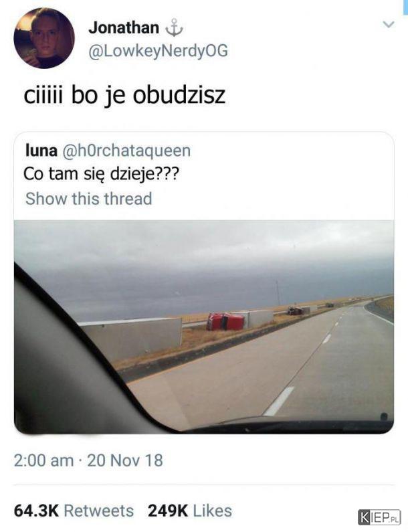Screen dimensions: 408x532
Task: Click the road lane marking in photo
Action: pos(278,401)
